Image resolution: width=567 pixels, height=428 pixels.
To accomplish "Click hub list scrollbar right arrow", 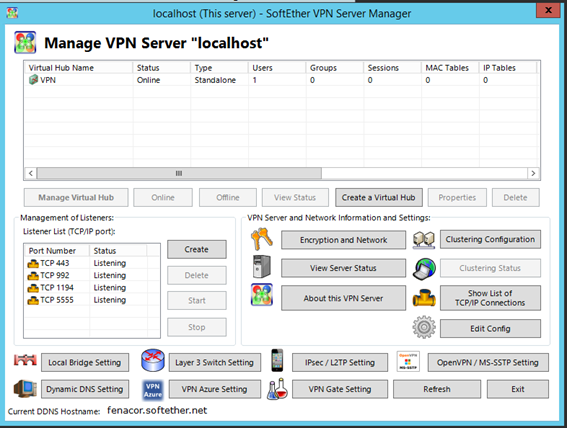I will tap(533, 174).
